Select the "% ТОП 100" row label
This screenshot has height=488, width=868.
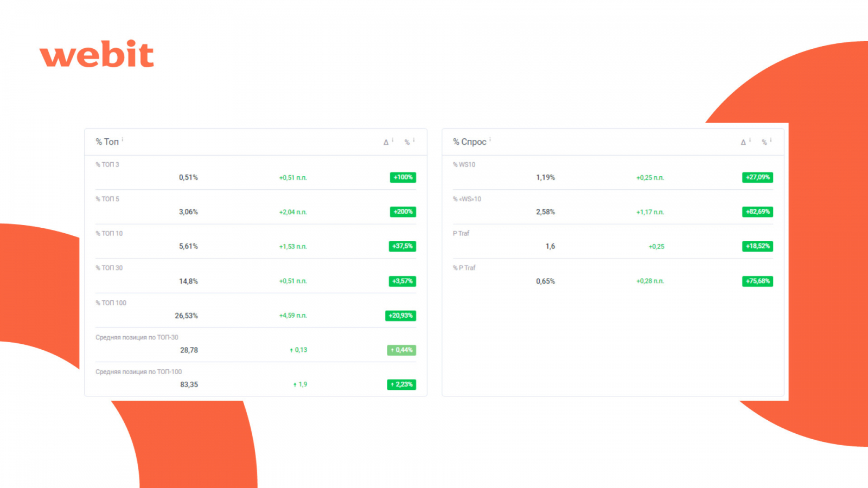coord(111,303)
